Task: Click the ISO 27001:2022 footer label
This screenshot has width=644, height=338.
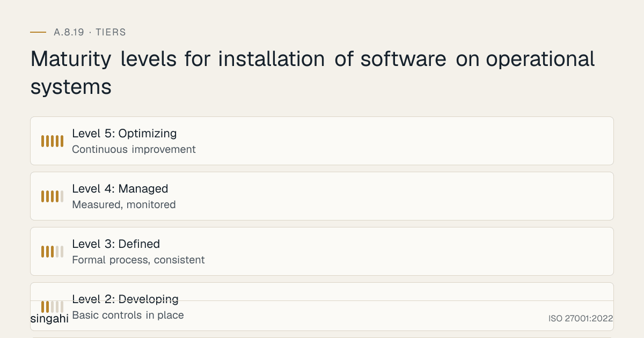Action: [x=581, y=318]
